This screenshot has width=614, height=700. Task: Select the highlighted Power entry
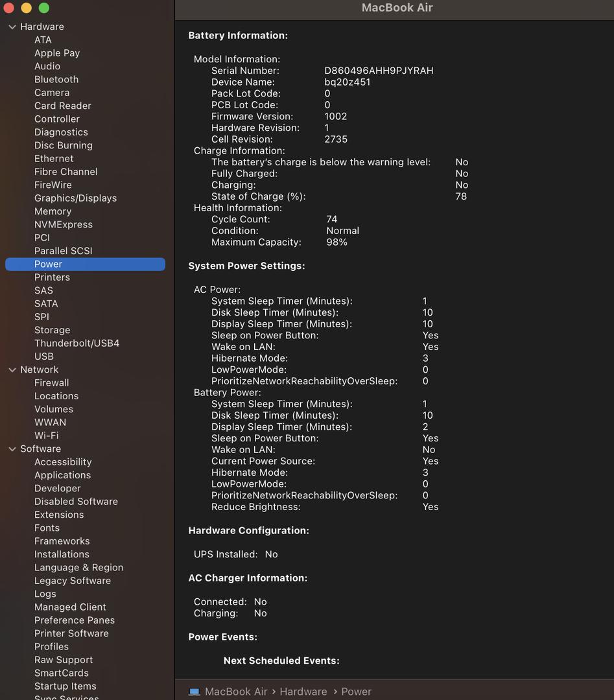(x=86, y=264)
